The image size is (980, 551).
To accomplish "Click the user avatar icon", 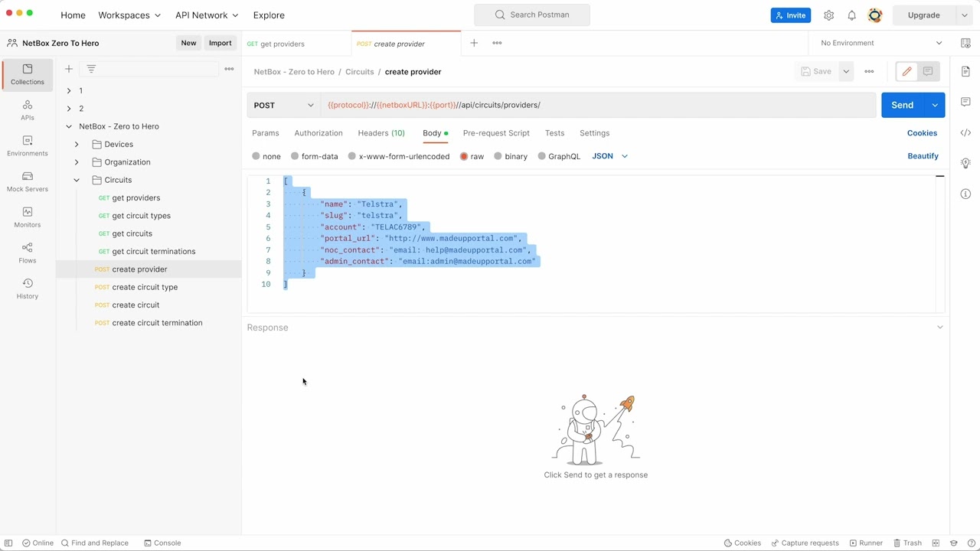I will (x=875, y=15).
